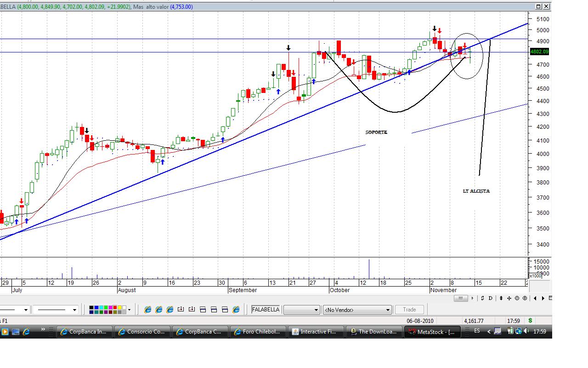Open the media player quick launch icon

[x=4, y=331]
